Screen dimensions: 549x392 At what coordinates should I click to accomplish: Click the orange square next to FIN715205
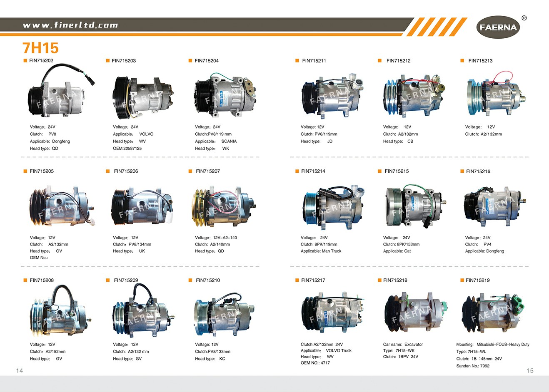pyautogui.click(x=25, y=171)
